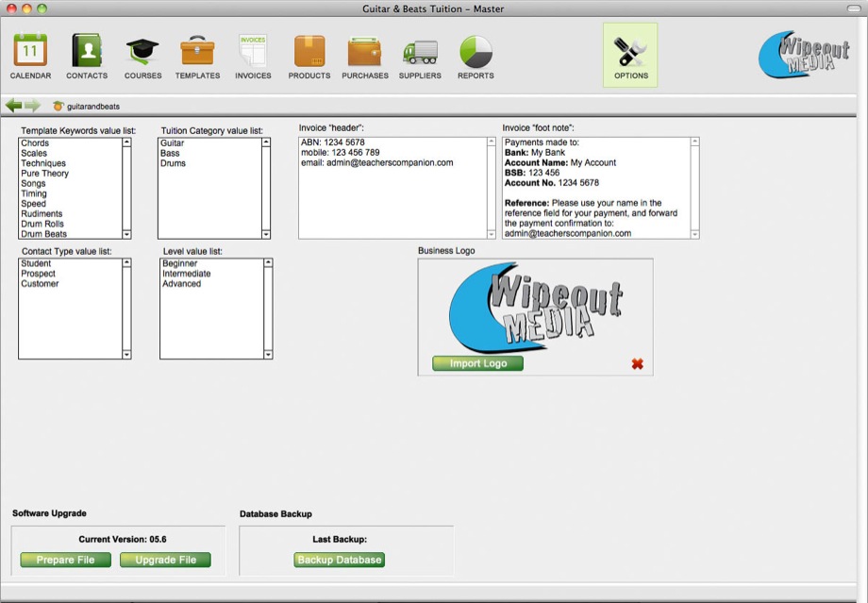Click the Import Logo button
868x603 pixels.
(477, 363)
